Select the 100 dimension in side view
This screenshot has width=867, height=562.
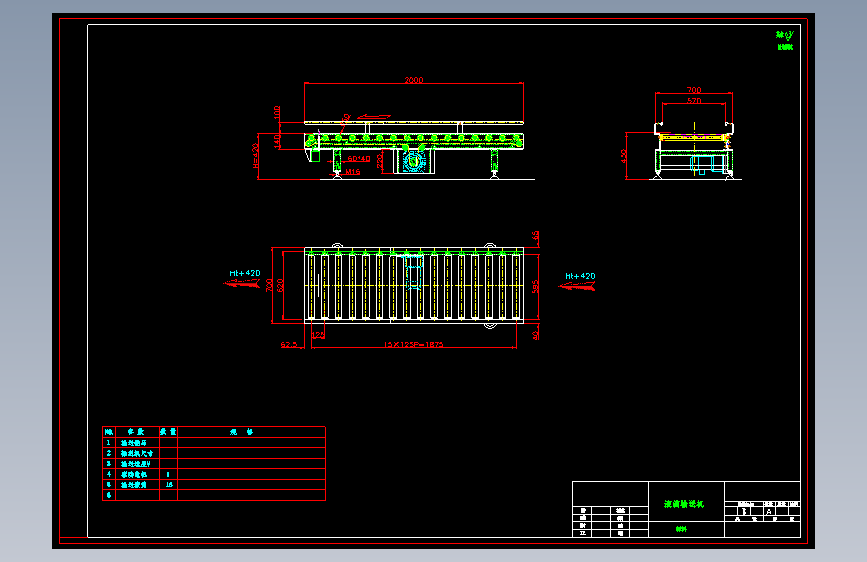coord(277,113)
